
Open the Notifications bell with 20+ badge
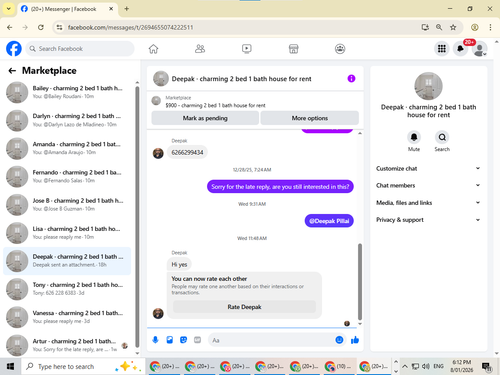[x=460, y=49]
